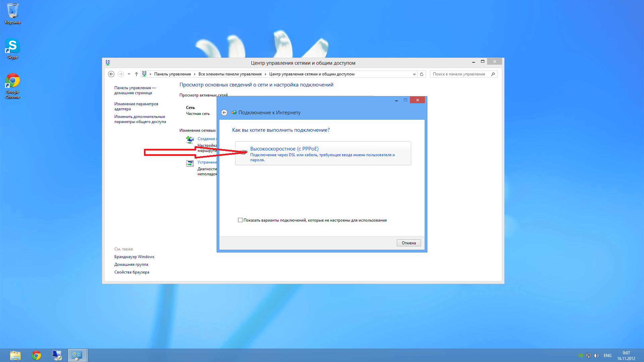Switch the ENG input language indicator
Image resolution: width=644 pixels, height=362 pixels.
pyautogui.click(x=607, y=356)
